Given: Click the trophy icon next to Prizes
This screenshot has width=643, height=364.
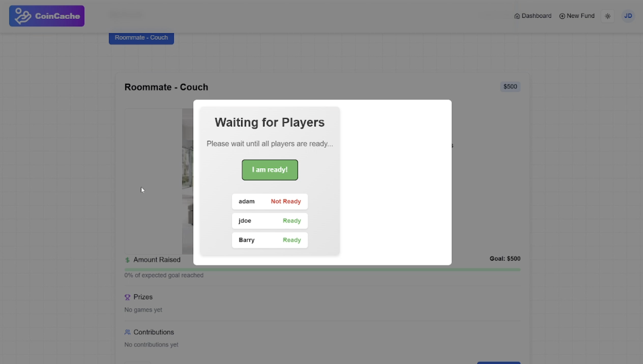Looking at the screenshot, I should (x=127, y=297).
